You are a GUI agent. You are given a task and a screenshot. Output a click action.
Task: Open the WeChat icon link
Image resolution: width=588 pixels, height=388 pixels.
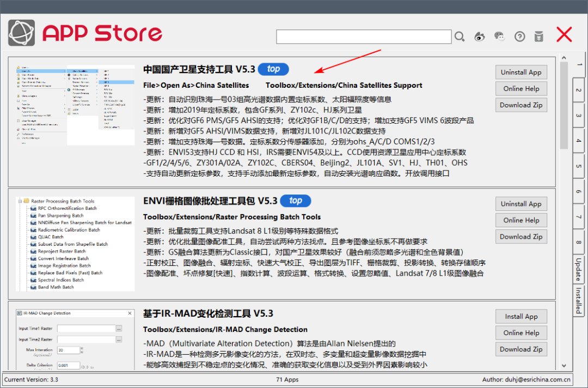[x=499, y=37]
